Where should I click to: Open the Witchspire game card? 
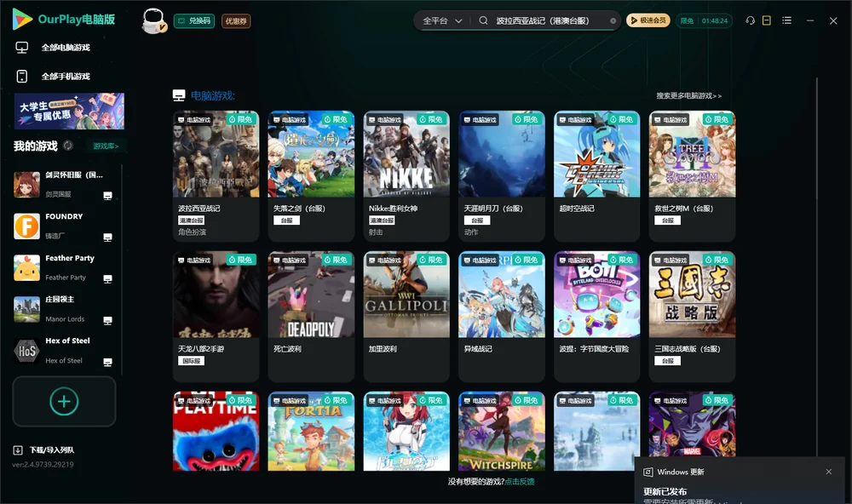502,432
